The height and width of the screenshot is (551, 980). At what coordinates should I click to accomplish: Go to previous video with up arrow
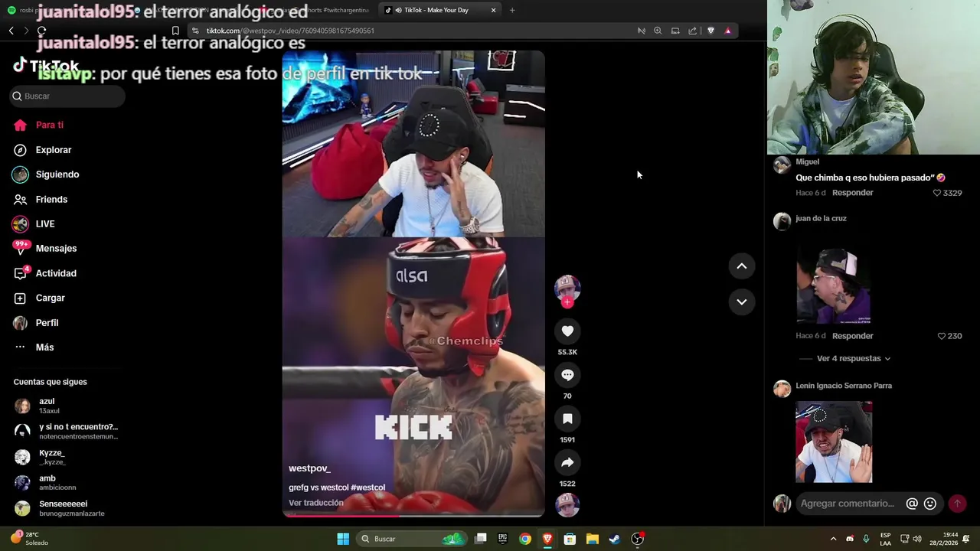tap(741, 266)
